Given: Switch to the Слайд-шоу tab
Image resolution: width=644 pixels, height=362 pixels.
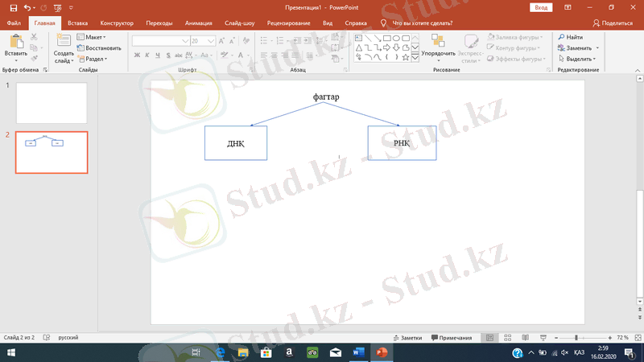Looking at the screenshot, I should [x=239, y=23].
